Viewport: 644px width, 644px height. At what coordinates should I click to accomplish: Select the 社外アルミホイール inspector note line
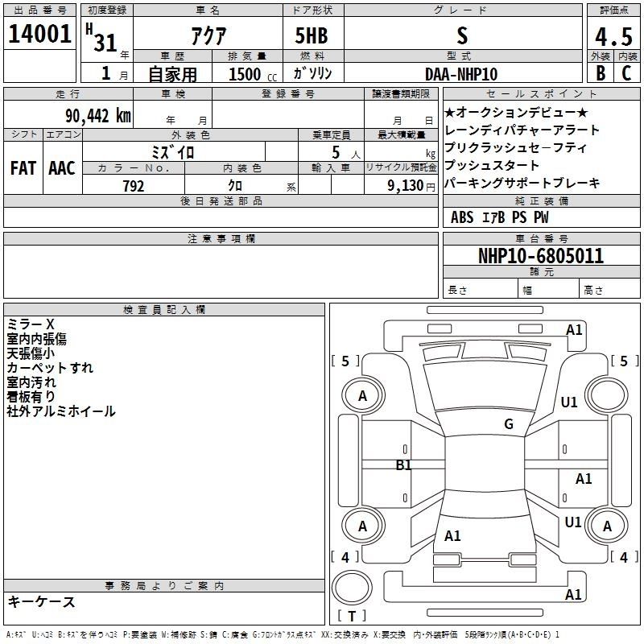61,411
